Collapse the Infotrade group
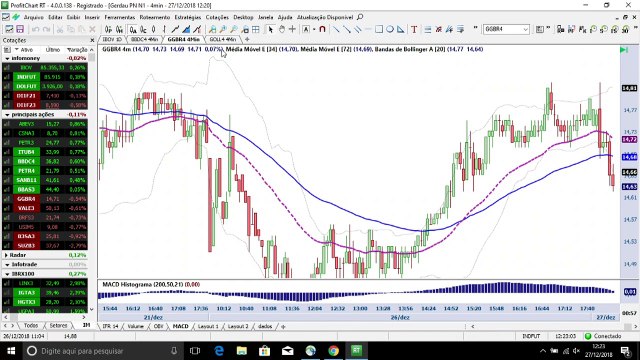 coord(7,264)
